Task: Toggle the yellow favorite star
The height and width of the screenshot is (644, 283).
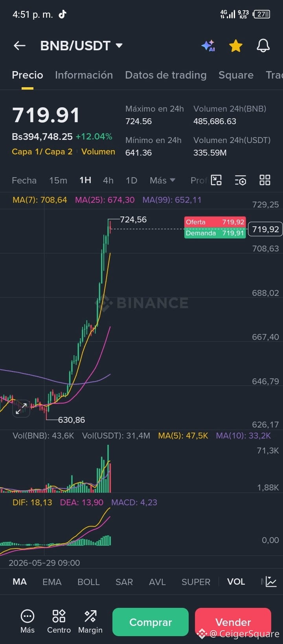Action: point(236,46)
